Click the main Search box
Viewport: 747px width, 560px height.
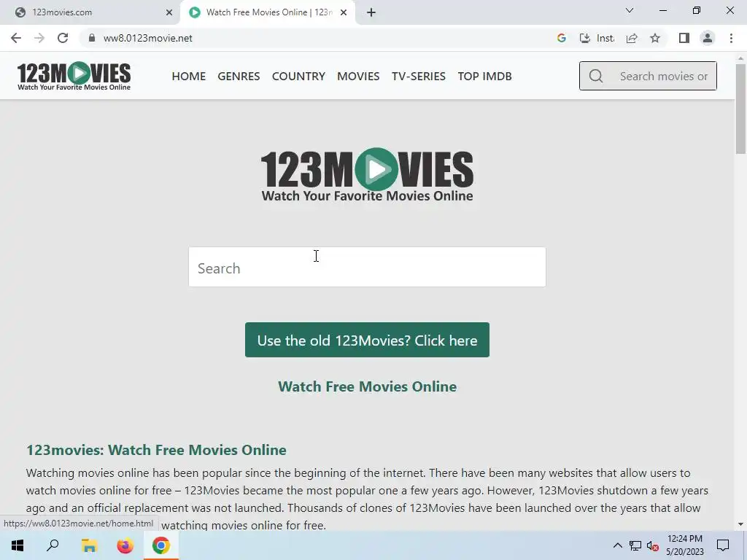367,267
